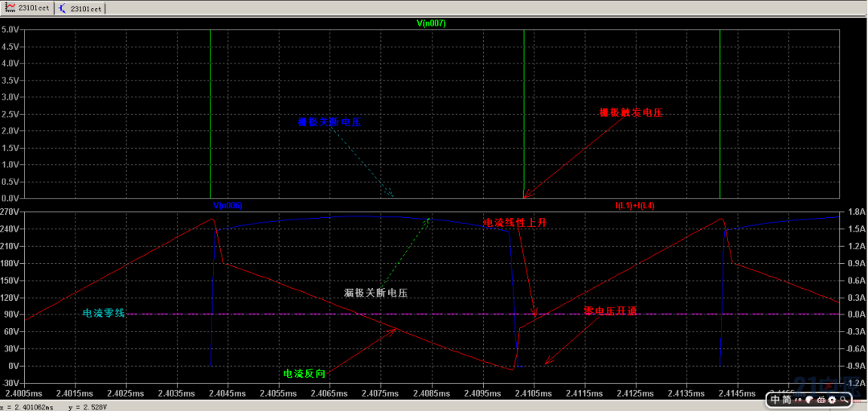Click the 2.4075ms time axis label
The height and width of the screenshot is (411, 868).
(381, 393)
